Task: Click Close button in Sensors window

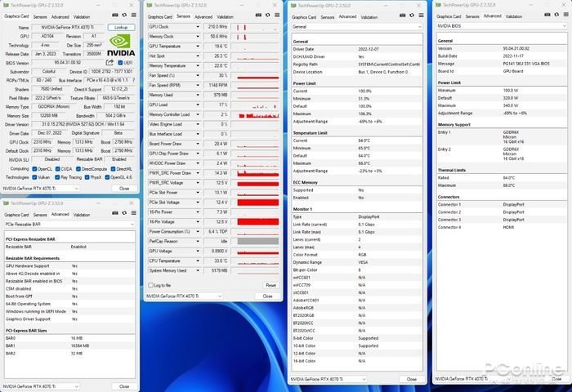Action: tap(268, 296)
